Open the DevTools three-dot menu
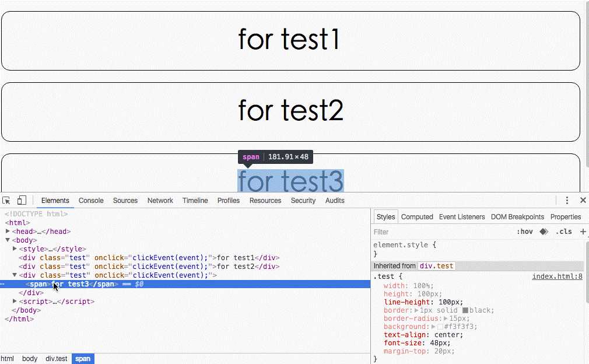Image resolution: width=589 pixels, height=364 pixels. tap(567, 200)
